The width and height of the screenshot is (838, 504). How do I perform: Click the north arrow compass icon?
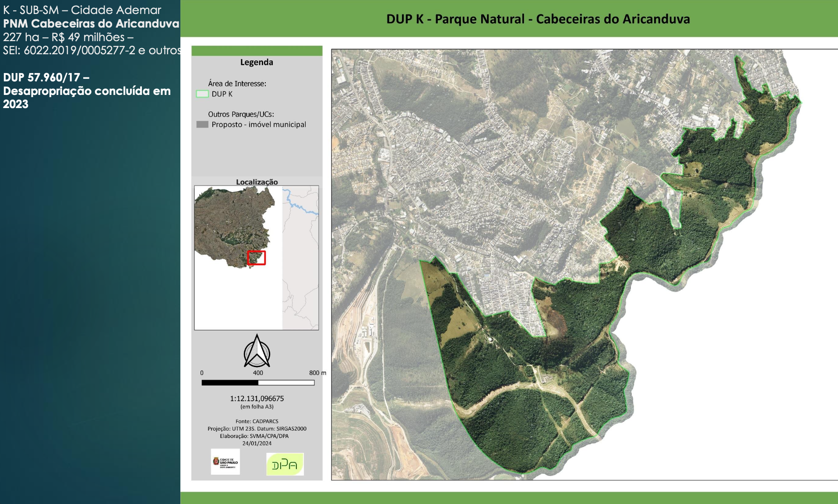(257, 351)
